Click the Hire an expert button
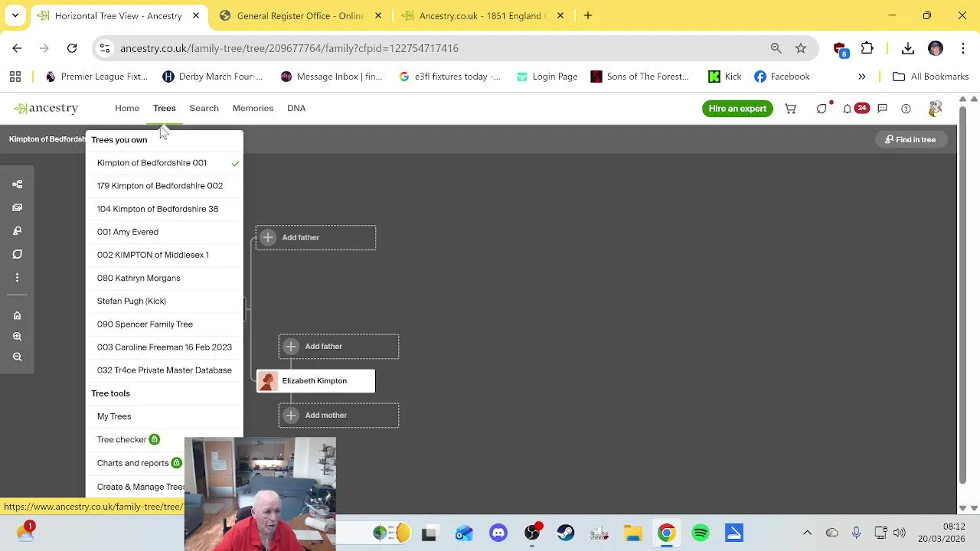The height and width of the screenshot is (551, 980). tap(737, 109)
